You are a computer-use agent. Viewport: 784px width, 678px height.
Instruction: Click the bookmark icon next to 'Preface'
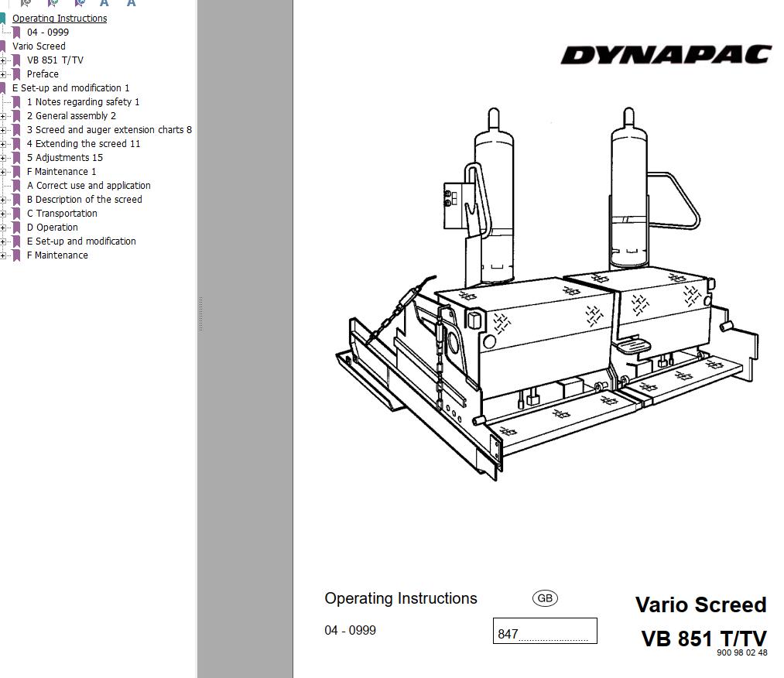tap(16, 74)
